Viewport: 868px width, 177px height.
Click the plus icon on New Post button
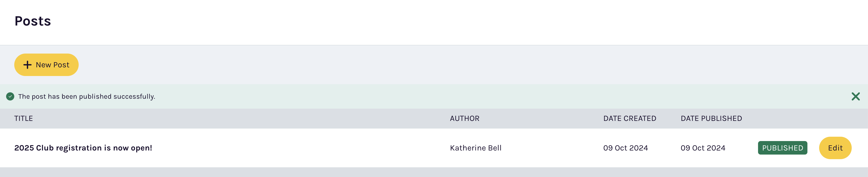point(28,65)
